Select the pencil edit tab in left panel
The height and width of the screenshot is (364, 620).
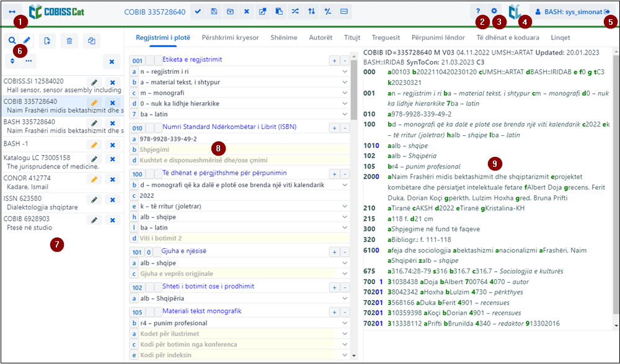[27, 40]
